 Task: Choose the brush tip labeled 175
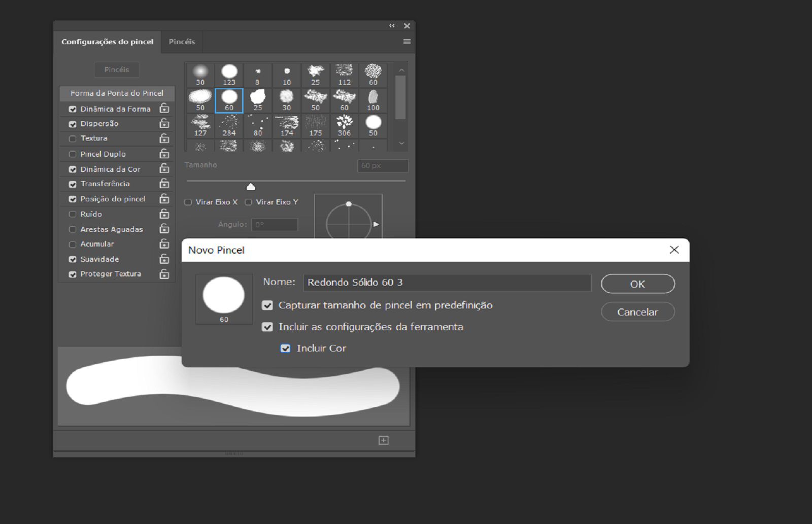[x=316, y=126]
